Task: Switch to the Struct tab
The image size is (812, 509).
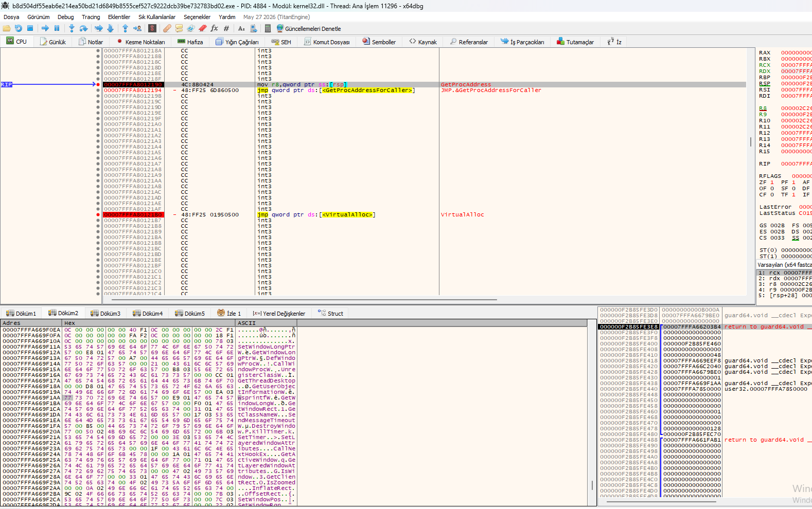Action: [330, 313]
